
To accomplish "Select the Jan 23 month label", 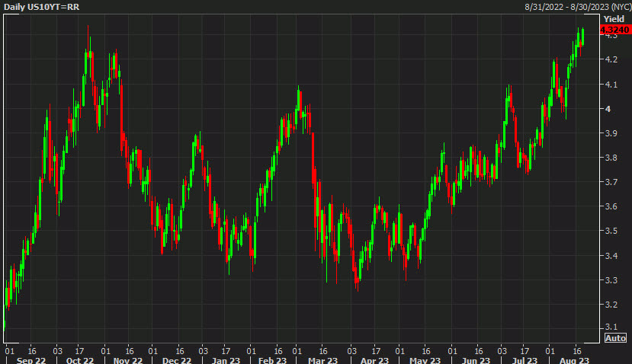I will click(x=223, y=359).
